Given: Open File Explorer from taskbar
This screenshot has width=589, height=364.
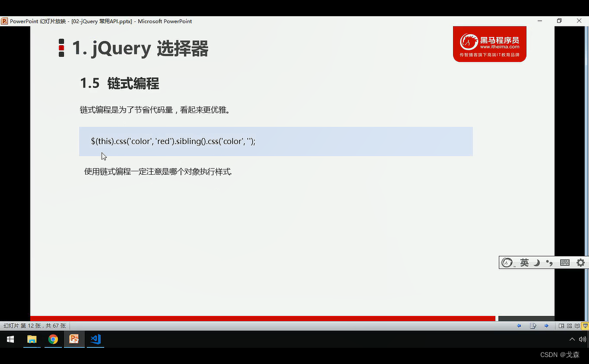Looking at the screenshot, I should [x=32, y=339].
